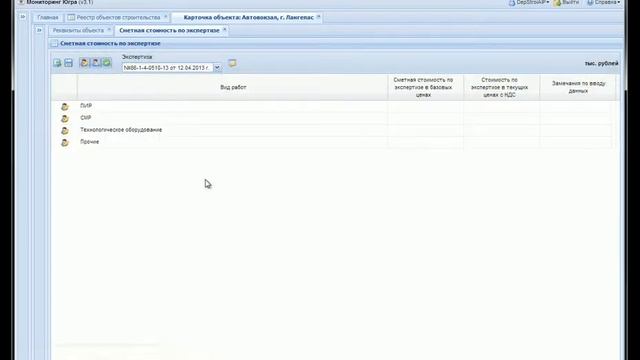
Task: Open the Экспертиза dropdown arrow
Action: 218,68
